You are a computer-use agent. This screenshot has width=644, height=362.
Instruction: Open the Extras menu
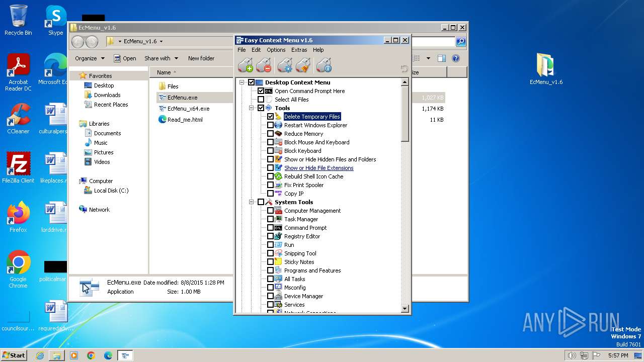(x=299, y=50)
